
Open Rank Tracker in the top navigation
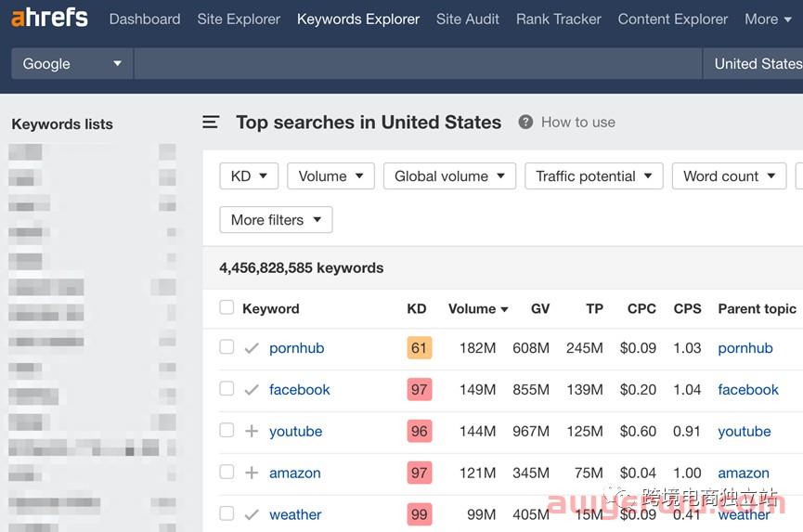click(x=559, y=19)
